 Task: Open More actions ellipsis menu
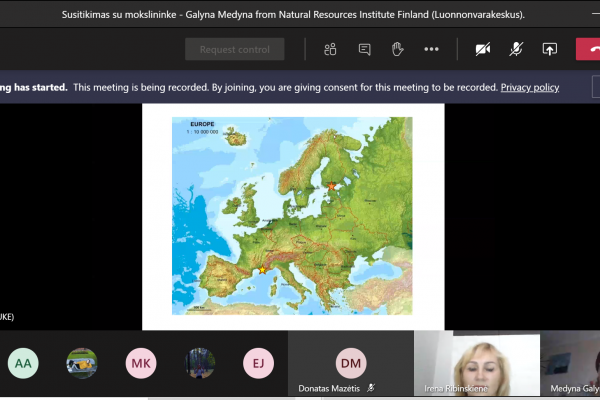431,49
